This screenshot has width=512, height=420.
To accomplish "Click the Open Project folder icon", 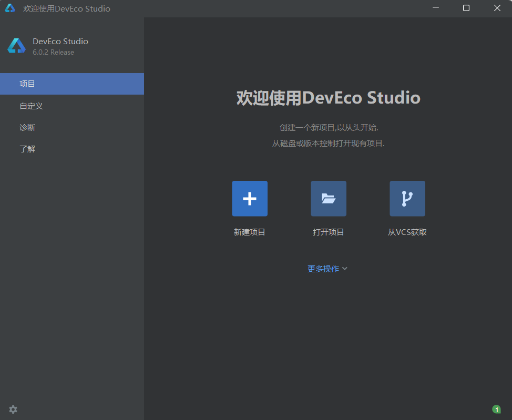I will point(329,199).
